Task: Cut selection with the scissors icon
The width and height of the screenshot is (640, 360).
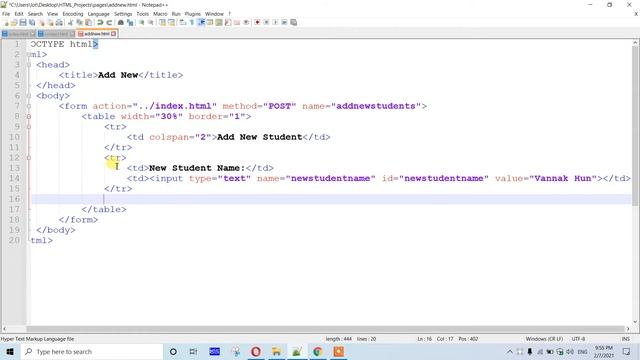Action: [x=70, y=22]
